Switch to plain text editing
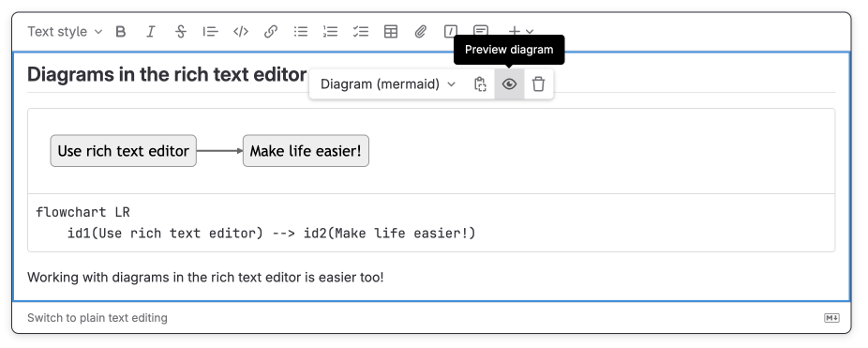868x348 pixels. click(97, 318)
